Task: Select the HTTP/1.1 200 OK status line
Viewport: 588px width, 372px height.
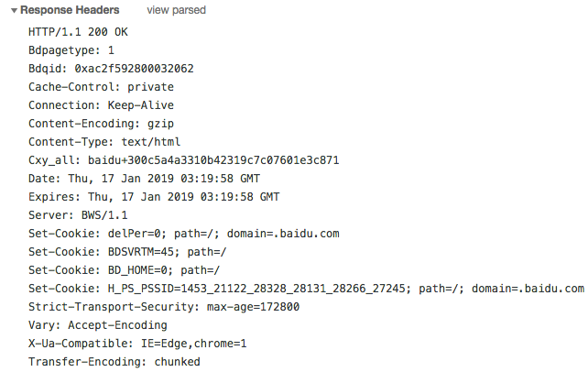Action: (x=79, y=32)
